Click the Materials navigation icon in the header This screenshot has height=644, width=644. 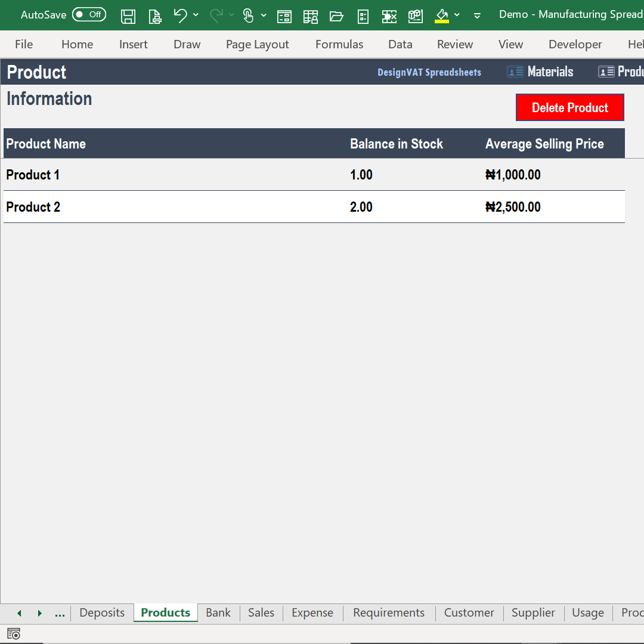(x=515, y=71)
